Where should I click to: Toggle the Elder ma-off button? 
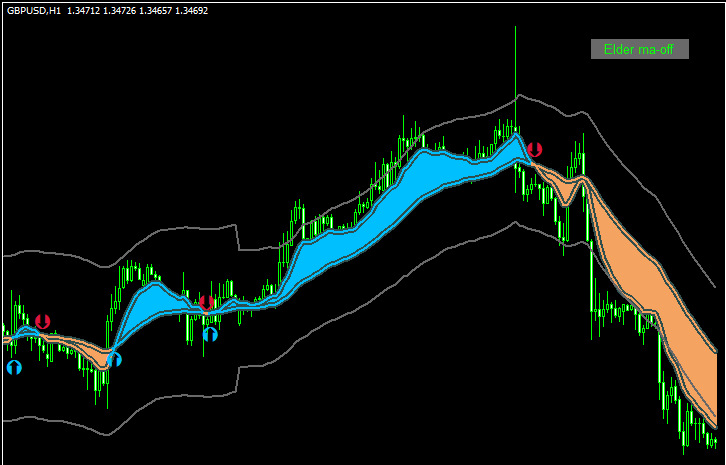click(x=639, y=49)
